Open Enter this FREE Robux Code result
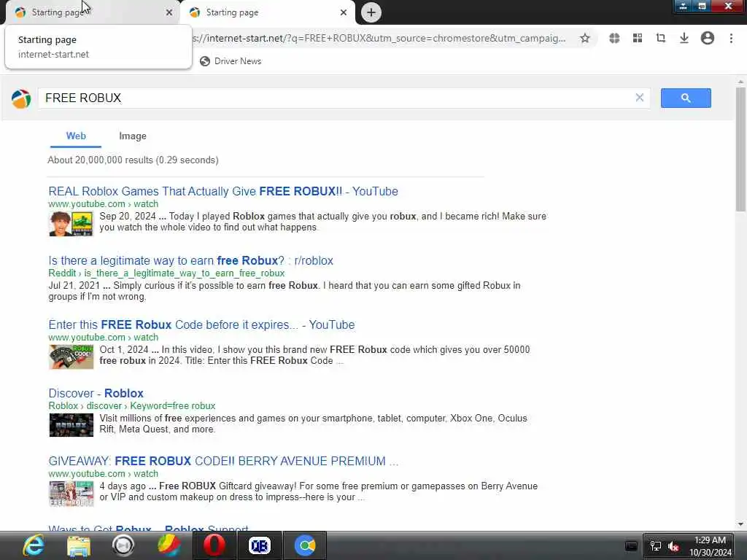747x560 pixels. point(201,324)
